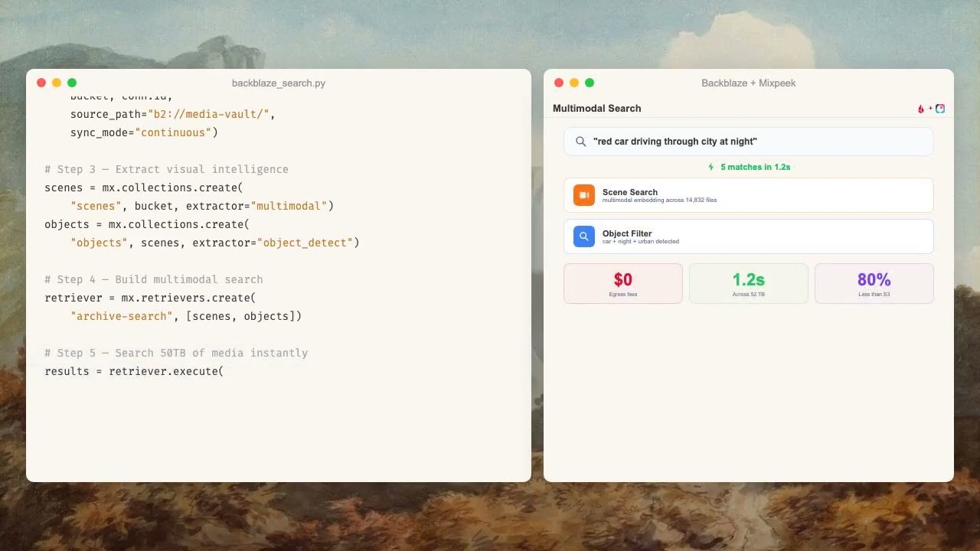This screenshot has width=980, height=551.
Task: Maximize the backblaze_search.py window
Action: (72, 83)
